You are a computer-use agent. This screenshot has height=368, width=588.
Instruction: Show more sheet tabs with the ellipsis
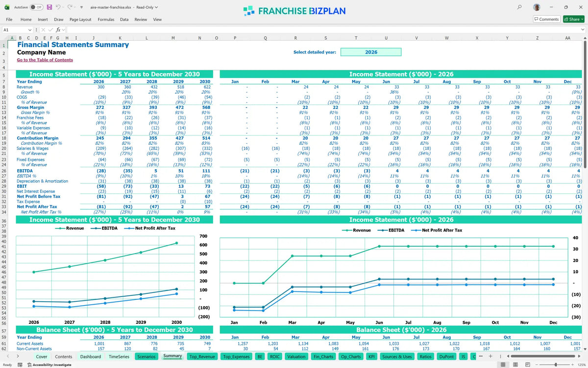coord(481,357)
